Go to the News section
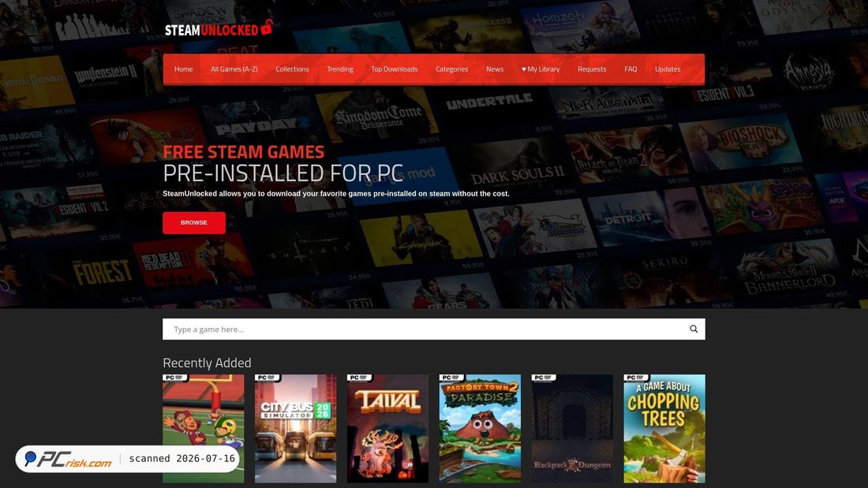 495,69
